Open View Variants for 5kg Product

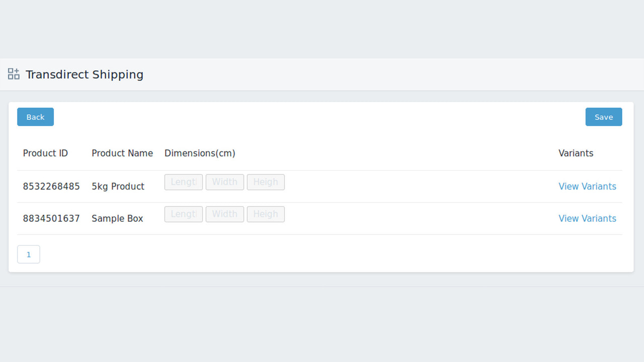pos(587,186)
